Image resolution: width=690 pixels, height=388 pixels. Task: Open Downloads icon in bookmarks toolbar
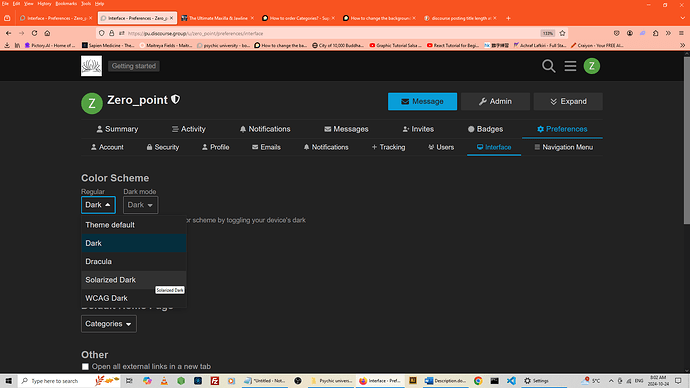(x=7, y=45)
